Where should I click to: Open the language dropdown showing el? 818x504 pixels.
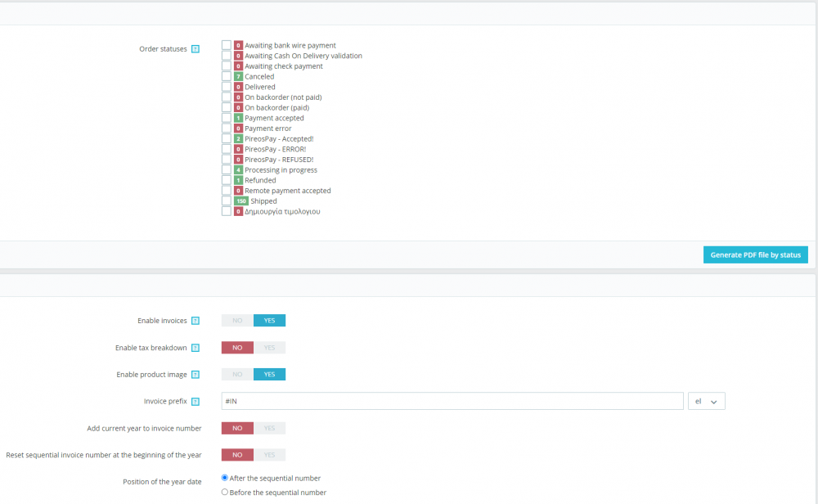706,401
